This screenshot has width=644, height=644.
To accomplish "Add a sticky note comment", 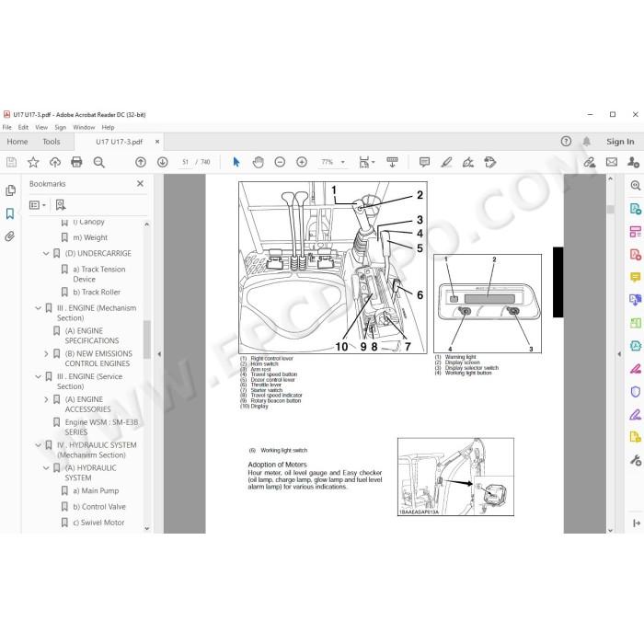I will 425,162.
